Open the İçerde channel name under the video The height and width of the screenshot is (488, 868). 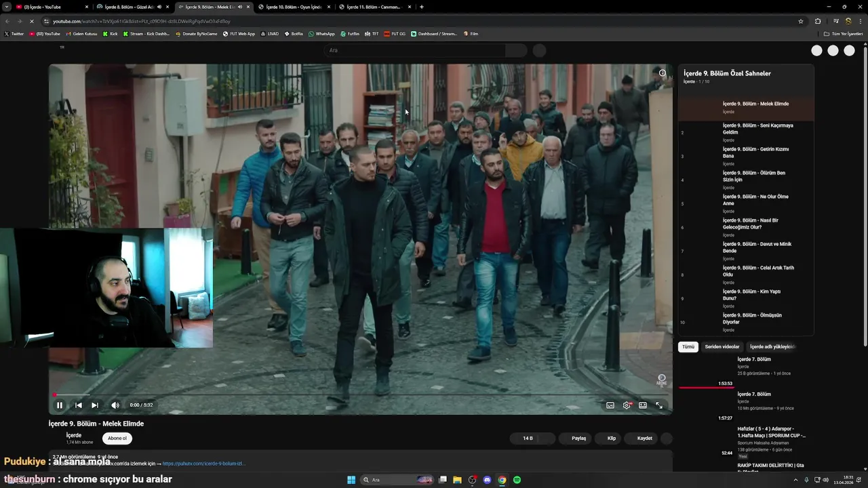tap(74, 435)
